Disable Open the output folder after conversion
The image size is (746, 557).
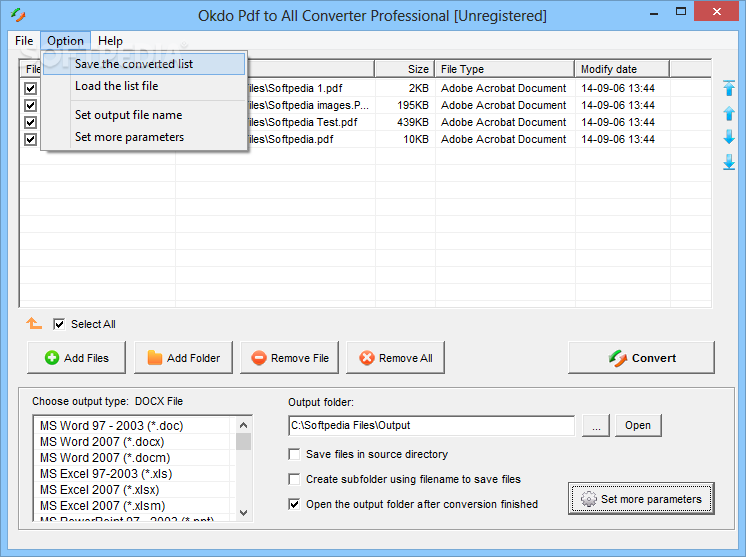point(294,504)
